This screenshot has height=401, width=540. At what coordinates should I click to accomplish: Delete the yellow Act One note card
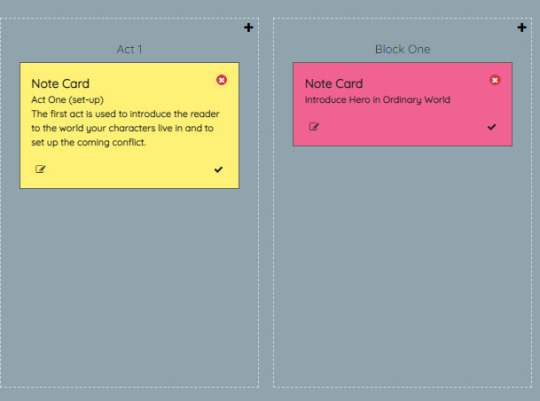coord(221,80)
